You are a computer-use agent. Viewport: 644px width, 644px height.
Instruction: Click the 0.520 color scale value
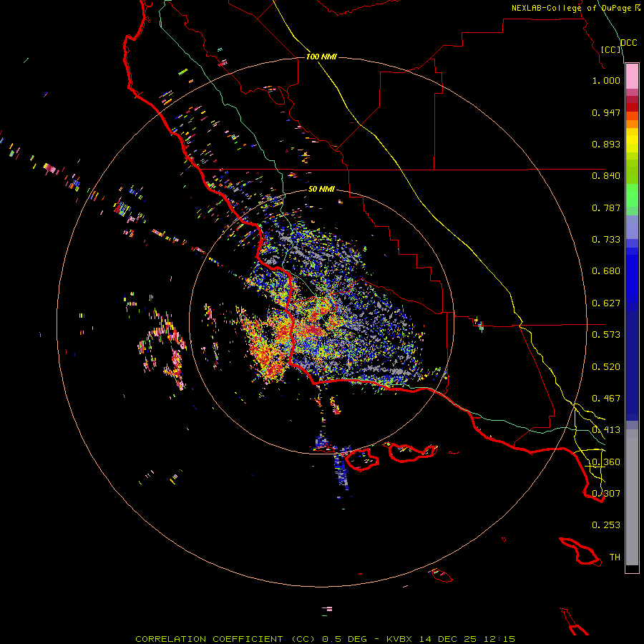pyautogui.click(x=606, y=367)
